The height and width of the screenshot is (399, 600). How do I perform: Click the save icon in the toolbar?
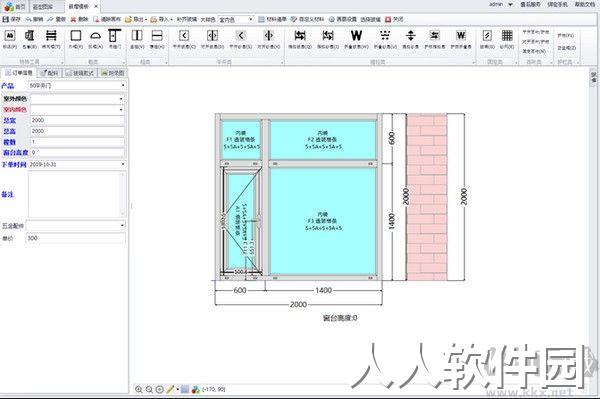click(x=5, y=19)
